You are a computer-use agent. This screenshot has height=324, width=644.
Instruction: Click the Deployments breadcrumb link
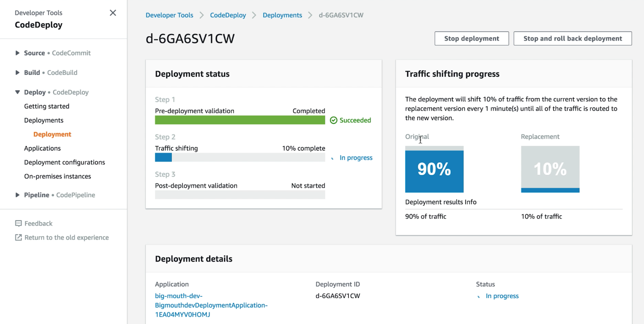(x=282, y=15)
